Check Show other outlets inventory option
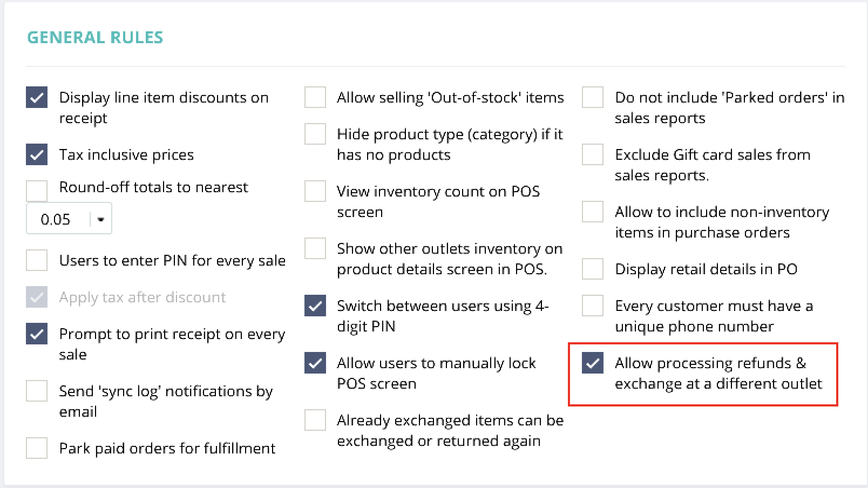The height and width of the screenshot is (488, 868). [315, 249]
